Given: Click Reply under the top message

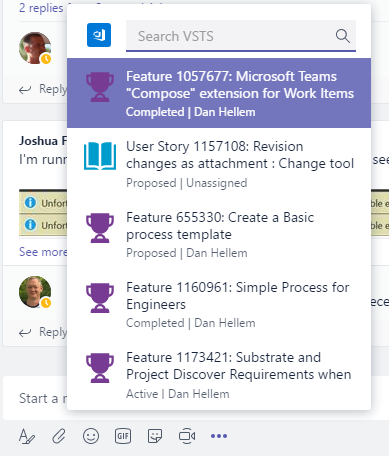Looking at the screenshot, I should point(43,89).
